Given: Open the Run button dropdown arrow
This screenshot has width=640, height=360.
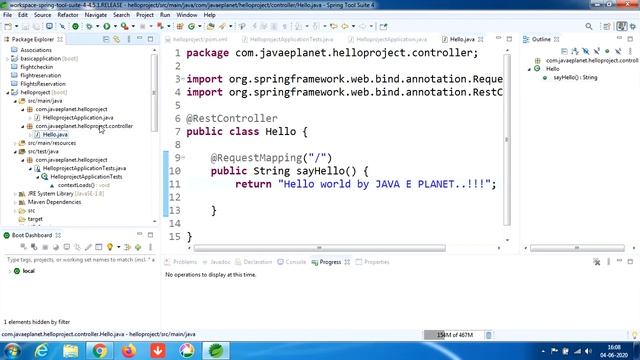Looking at the screenshot, I should [x=115, y=27].
